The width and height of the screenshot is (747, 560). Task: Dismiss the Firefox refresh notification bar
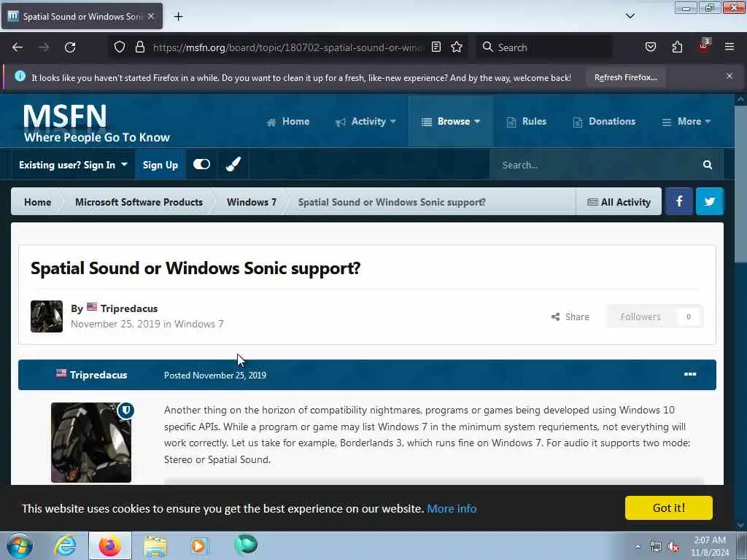(729, 76)
